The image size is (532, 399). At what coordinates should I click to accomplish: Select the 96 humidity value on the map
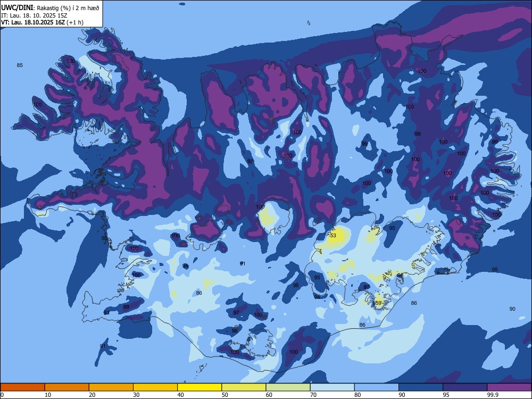pyautogui.click(x=296, y=285)
